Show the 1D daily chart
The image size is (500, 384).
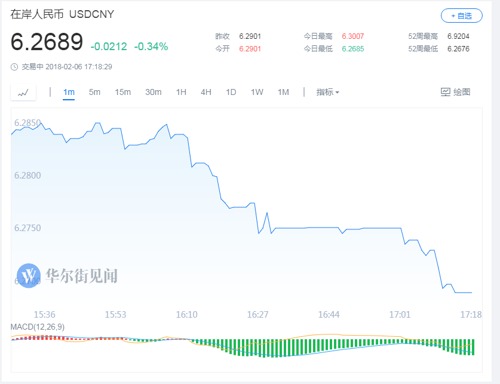pos(231,92)
